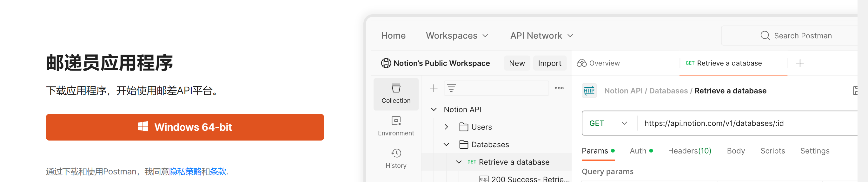Click the Notion API collection name

click(462, 110)
